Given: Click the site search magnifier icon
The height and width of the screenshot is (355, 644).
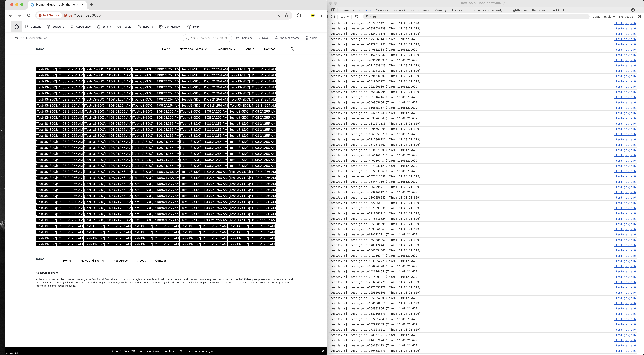Looking at the screenshot, I should pos(292,49).
